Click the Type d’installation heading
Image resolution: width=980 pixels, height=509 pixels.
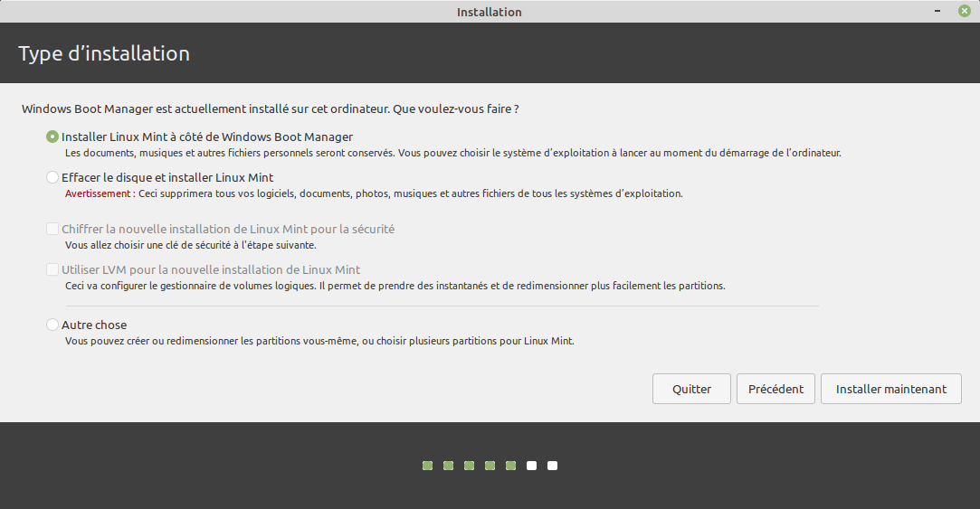pos(104,53)
